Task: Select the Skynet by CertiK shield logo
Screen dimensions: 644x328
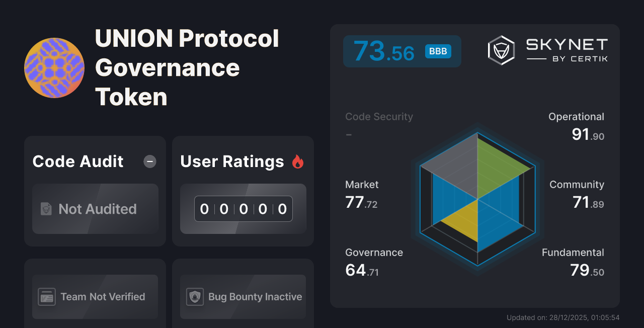Action: [501, 49]
